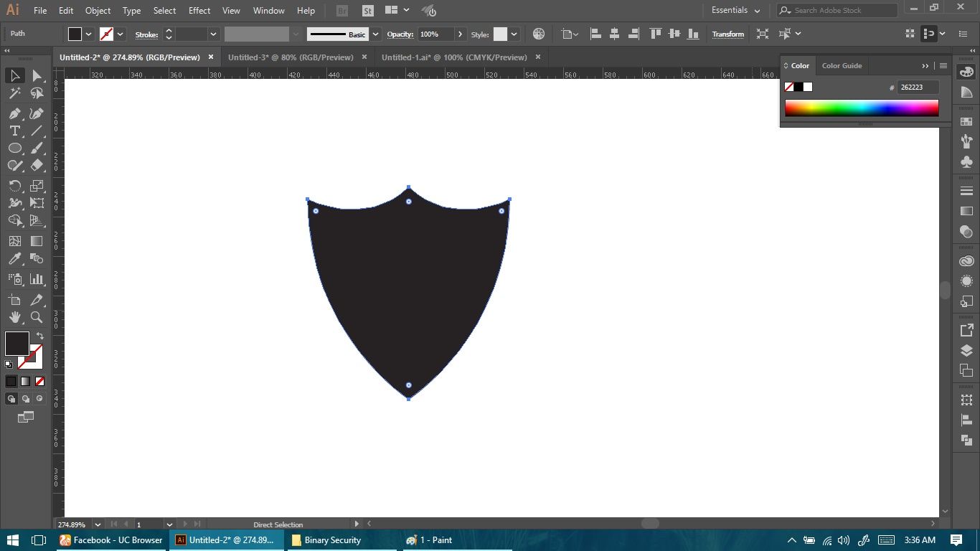Screen dimensions: 980x551
Task: Select the Magic Wand tool
Action: pyautogui.click(x=14, y=93)
